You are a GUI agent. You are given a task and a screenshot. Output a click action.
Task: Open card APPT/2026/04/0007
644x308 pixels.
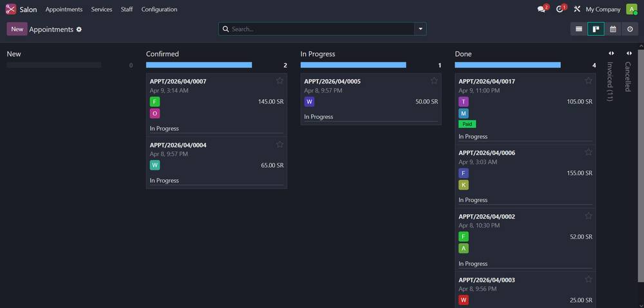pyautogui.click(x=216, y=105)
